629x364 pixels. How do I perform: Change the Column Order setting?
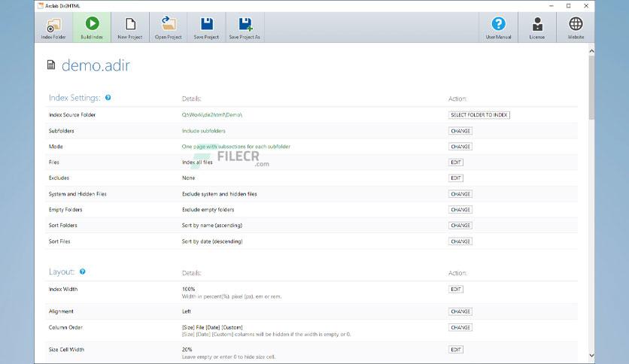pyautogui.click(x=460, y=327)
